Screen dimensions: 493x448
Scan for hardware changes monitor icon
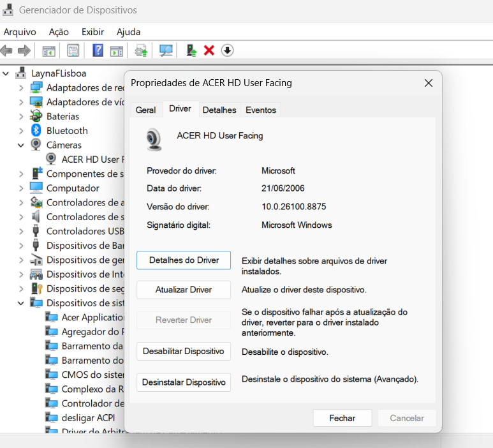pyautogui.click(x=166, y=50)
